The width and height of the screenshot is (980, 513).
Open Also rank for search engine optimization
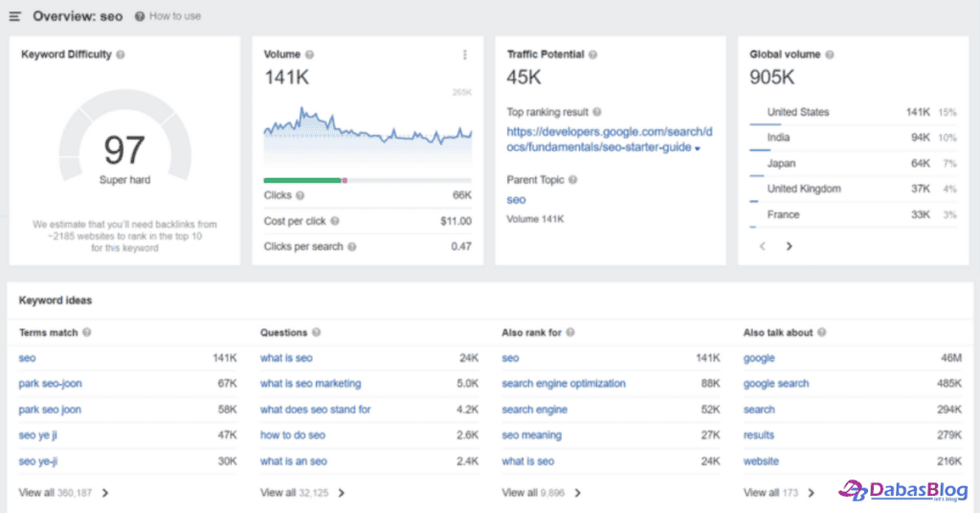(563, 384)
